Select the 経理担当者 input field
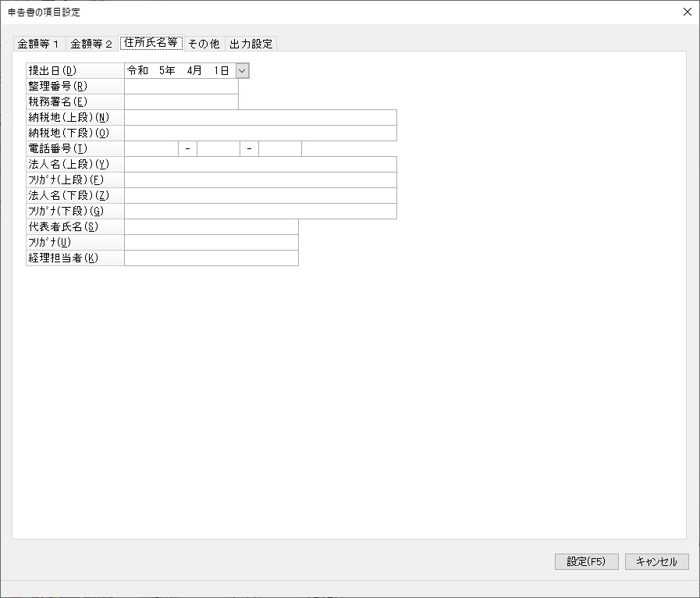700x598 pixels. (x=211, y=258)
